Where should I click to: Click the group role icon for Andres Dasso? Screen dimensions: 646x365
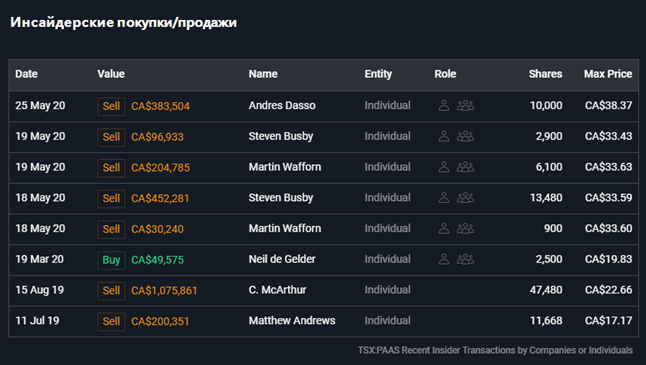click(466, 105)
